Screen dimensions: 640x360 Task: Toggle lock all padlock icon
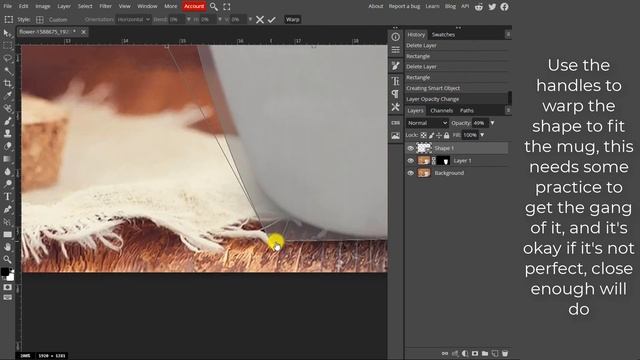click(447, 135)
